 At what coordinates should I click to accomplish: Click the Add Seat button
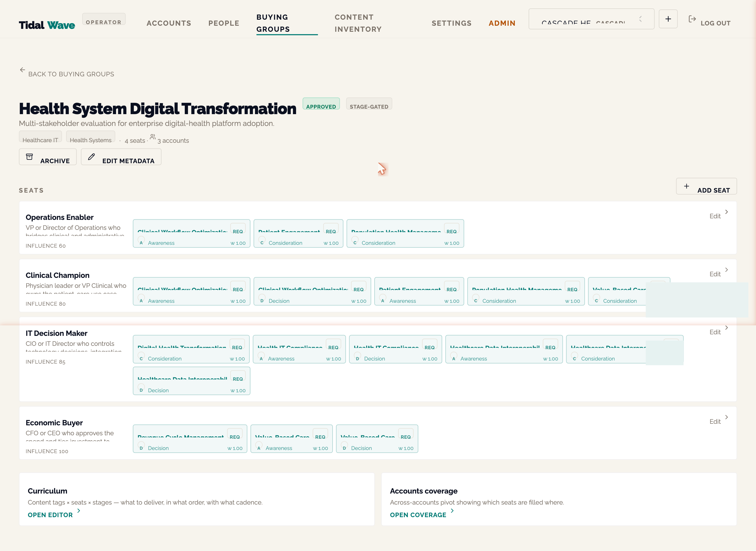point(706,186)
